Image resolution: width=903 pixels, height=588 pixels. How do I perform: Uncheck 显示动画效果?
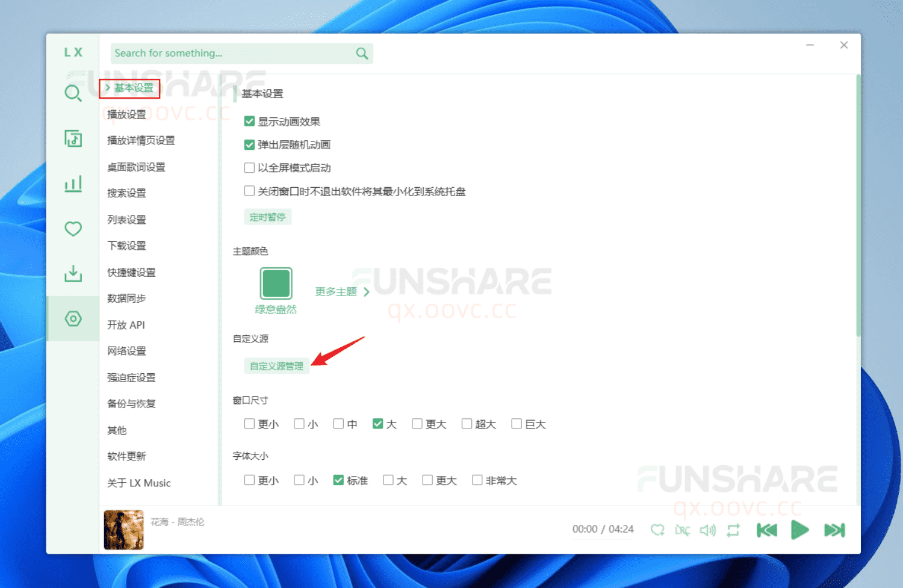[x=249, y=120]
